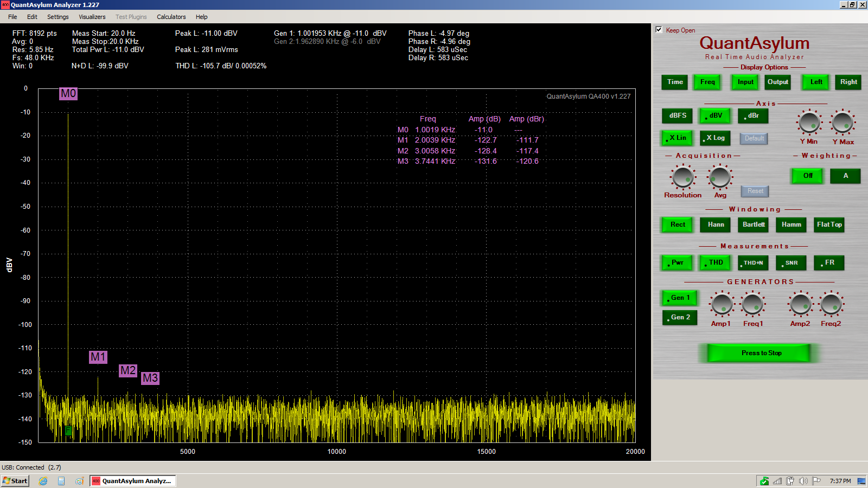Set the axis units to dBFS
868x488 pixels.
(678, 115)
